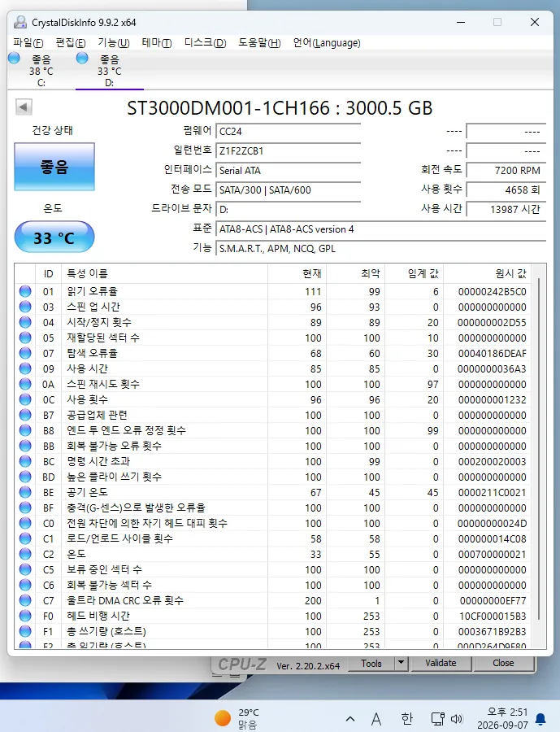Click the status icon for 울트라 DMA CRC row
Viewport: 560px width, 732px height.
tap(25, 600)
